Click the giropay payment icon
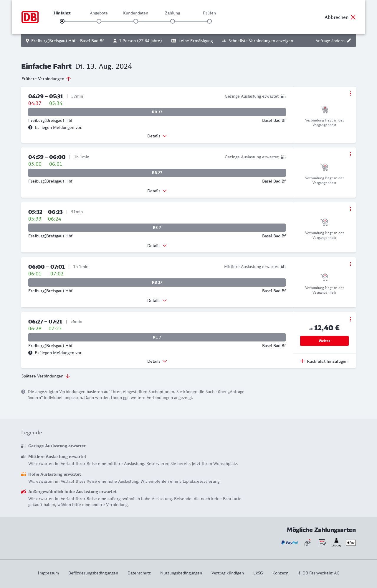 (336, 543)
